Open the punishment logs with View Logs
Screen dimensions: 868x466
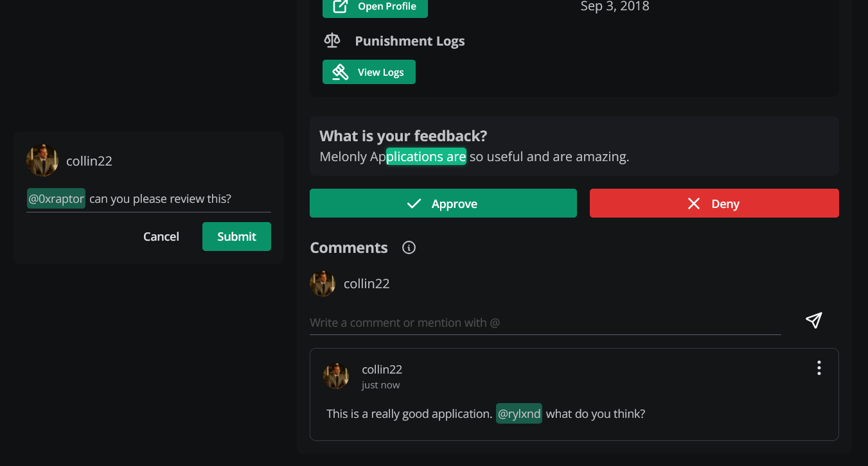pyautogui.click(x=369, y=71)
